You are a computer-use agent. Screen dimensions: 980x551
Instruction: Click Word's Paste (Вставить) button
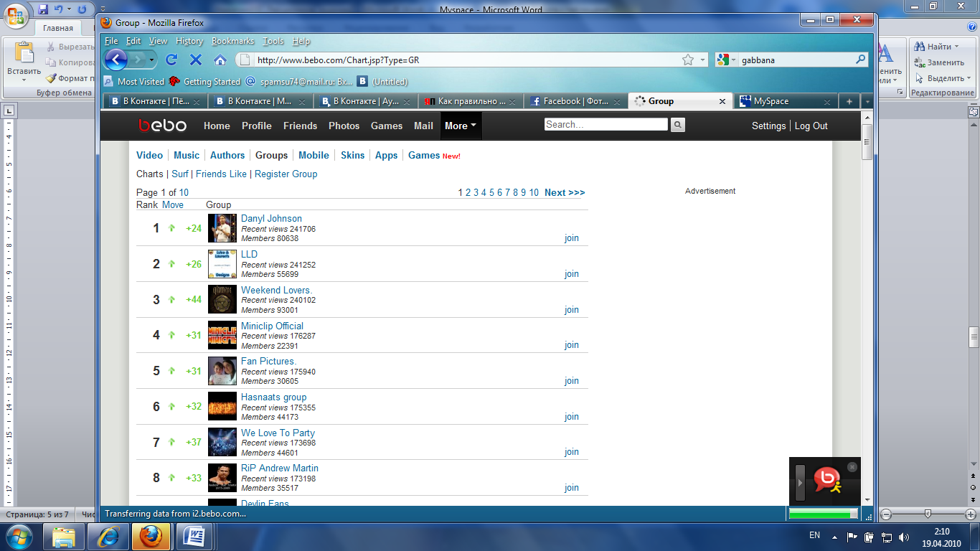coord(24,61)
